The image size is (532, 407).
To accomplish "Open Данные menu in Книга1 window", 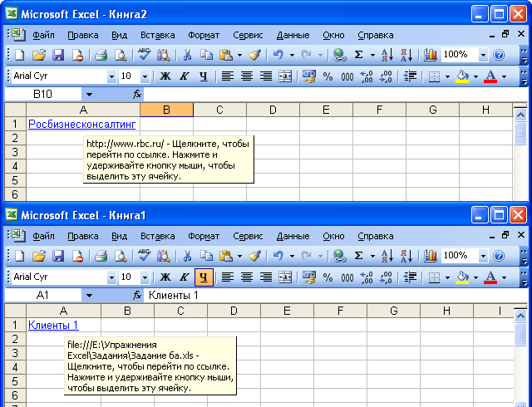I will pos(293,236).
